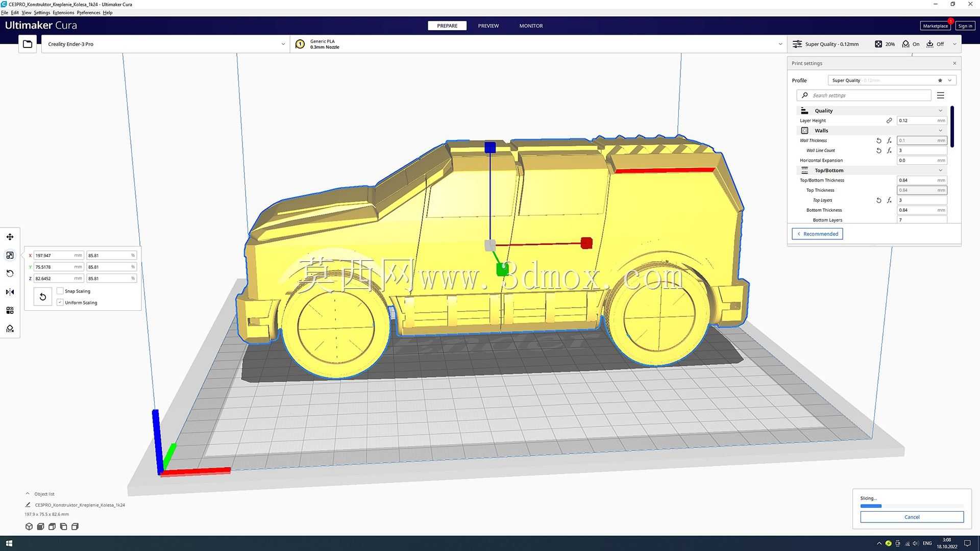The image size is (980, 551).
Task: Click the Layer Height input field
Action: click(922, 120)
